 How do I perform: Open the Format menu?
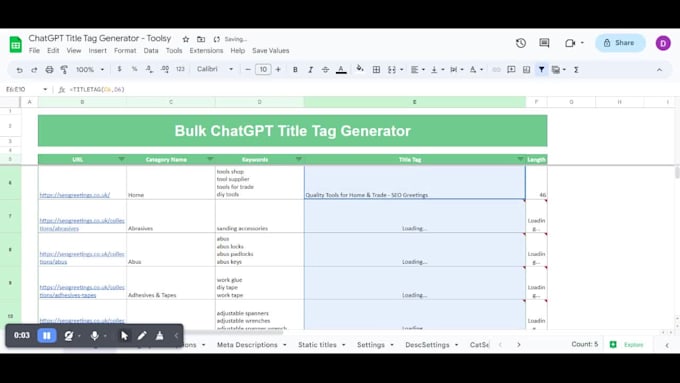pyautogui.click(x=125, y=51)
